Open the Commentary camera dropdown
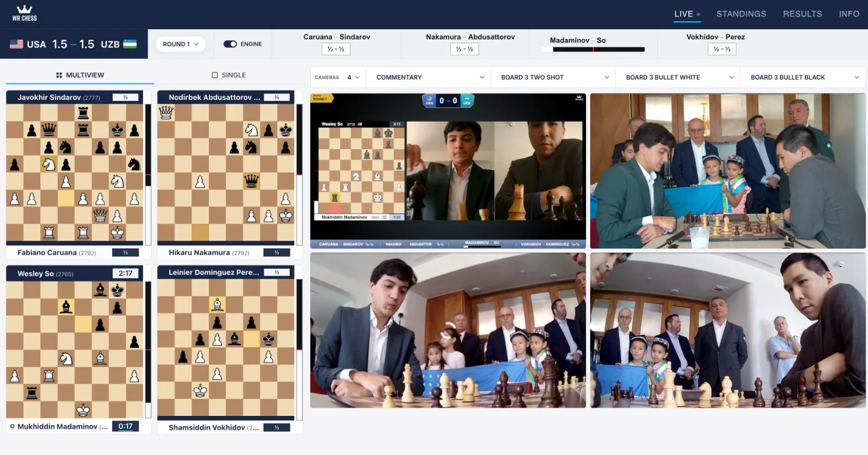The width and height of the screenshot is (868, 455). coord(429,77)
